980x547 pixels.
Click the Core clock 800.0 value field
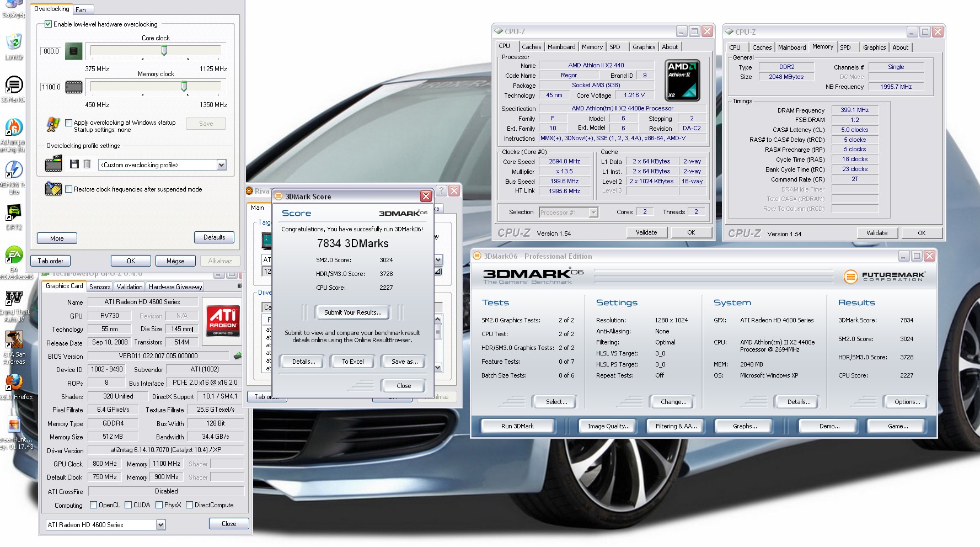[x=51, y=51]
